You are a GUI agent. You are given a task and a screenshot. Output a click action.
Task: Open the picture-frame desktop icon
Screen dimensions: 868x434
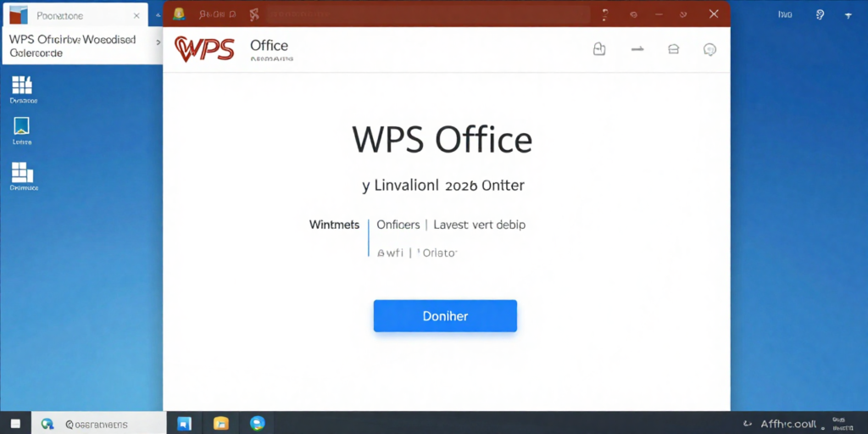[21, 131]
